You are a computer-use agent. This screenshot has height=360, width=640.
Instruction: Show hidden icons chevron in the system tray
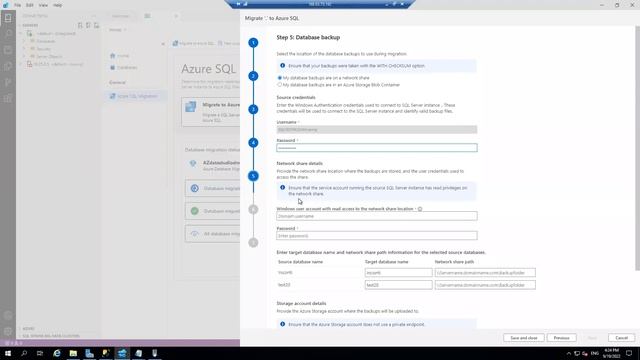[x=568, y=353]
